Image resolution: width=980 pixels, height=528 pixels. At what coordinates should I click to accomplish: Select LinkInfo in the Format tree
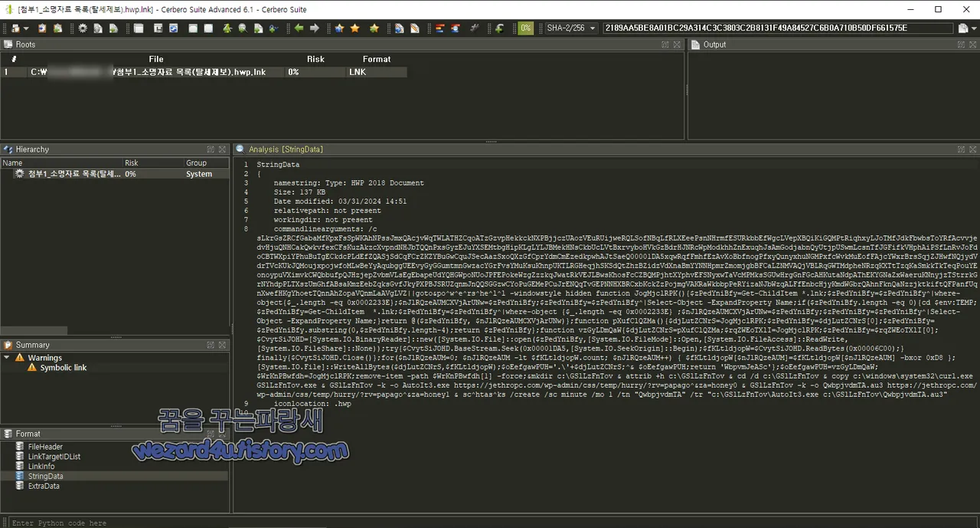click(41, 466)
